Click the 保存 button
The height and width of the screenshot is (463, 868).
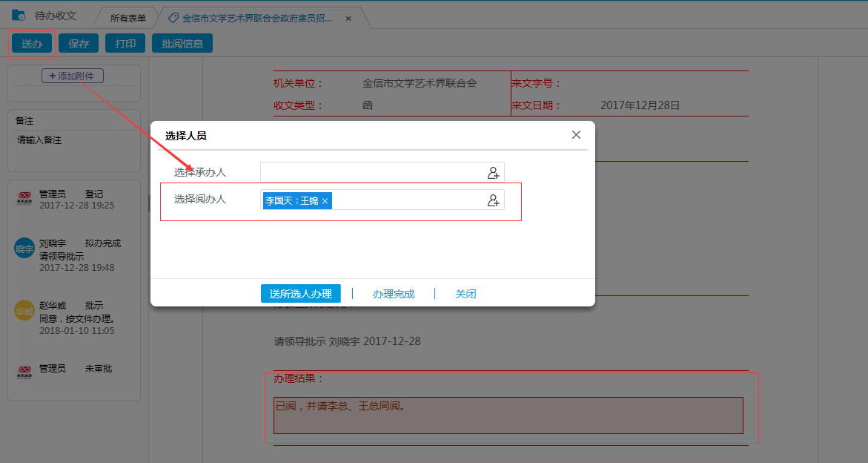[x=78, y=43]
